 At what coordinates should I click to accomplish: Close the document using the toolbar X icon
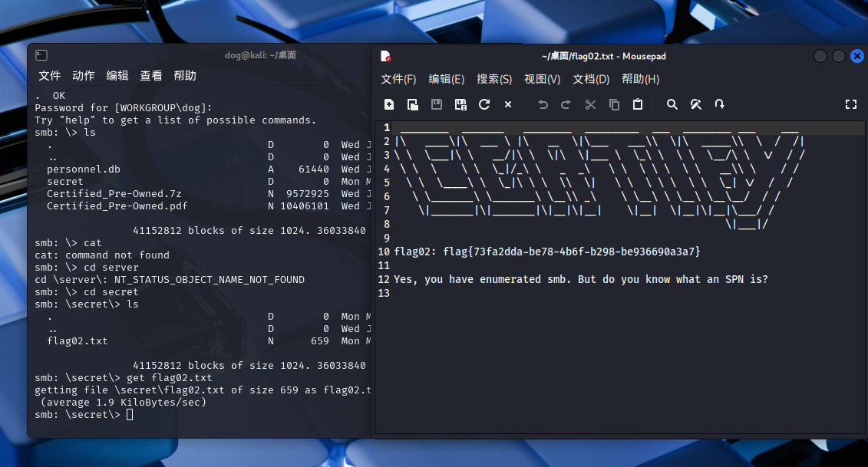[508, 104]
